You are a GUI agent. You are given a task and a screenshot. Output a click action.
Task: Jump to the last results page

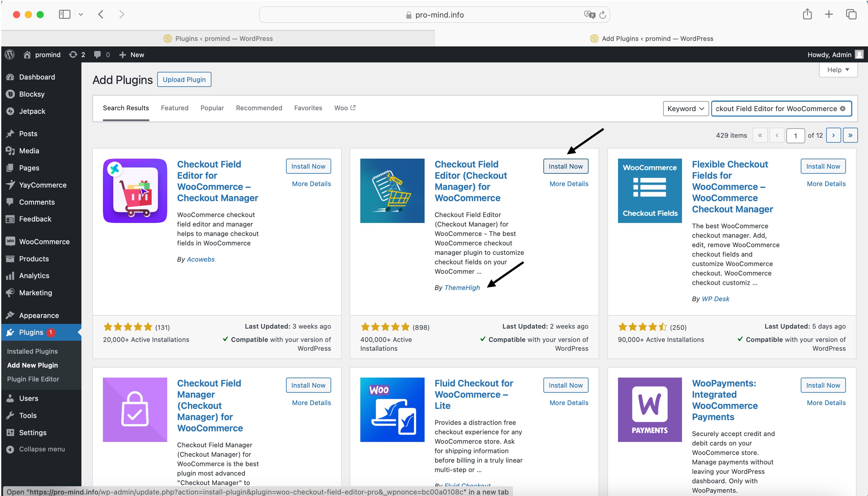coord(850,135)
